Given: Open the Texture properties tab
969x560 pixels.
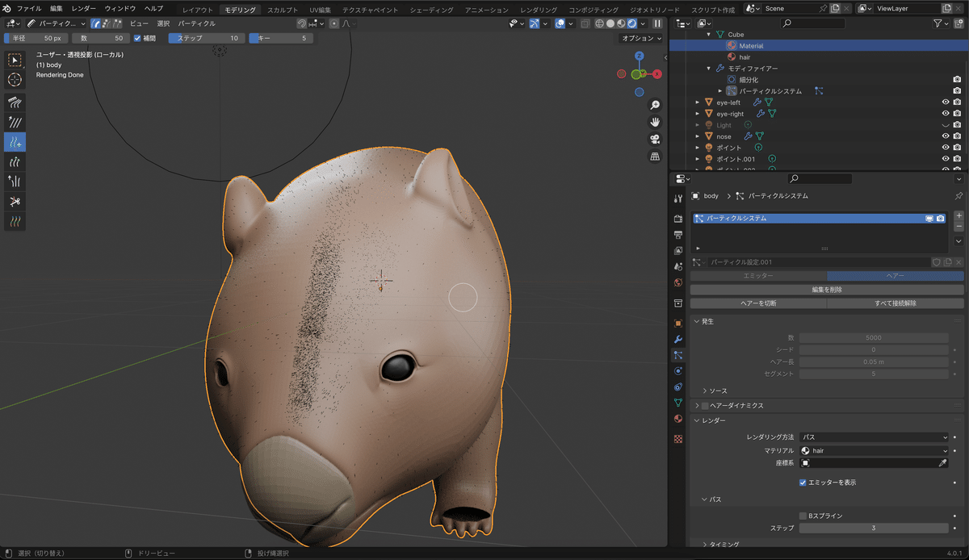Looking at the screenshot, I should coord(678,439).
